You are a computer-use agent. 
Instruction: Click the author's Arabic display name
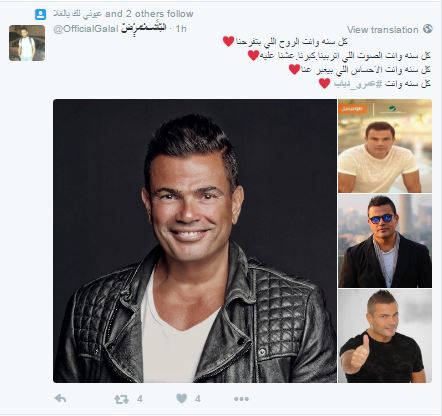point(143,28)
